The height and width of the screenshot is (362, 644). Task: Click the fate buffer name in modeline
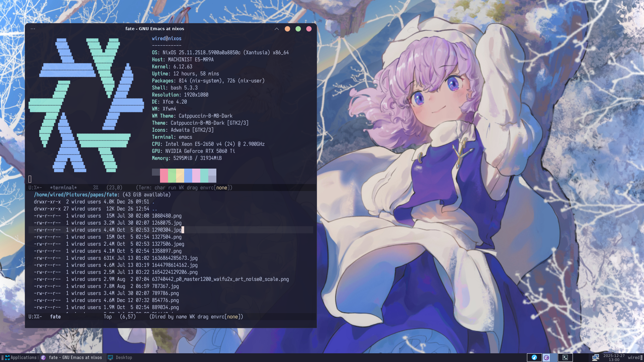pos(55,317)
